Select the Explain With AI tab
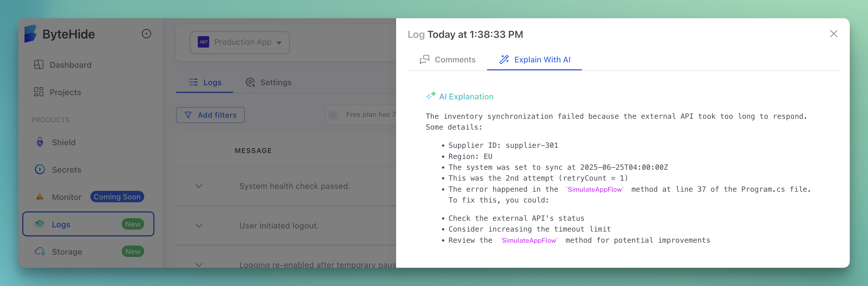 pos(535,60)
